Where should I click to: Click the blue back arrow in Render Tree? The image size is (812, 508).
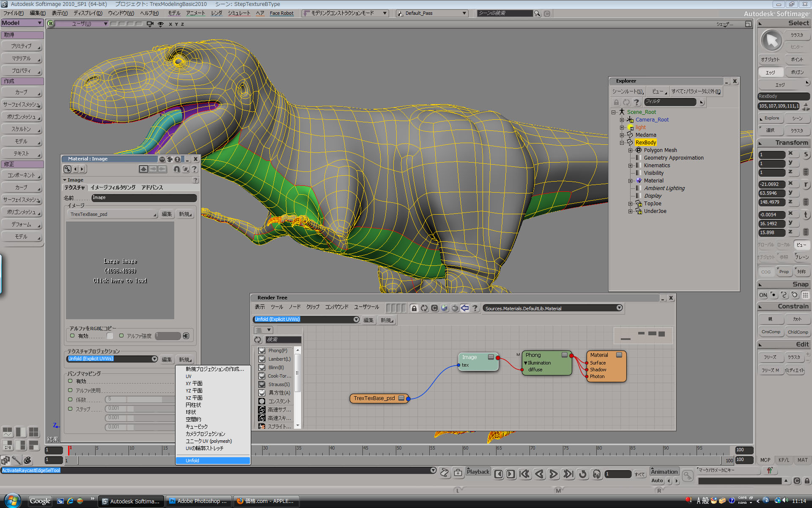[465, 308]
